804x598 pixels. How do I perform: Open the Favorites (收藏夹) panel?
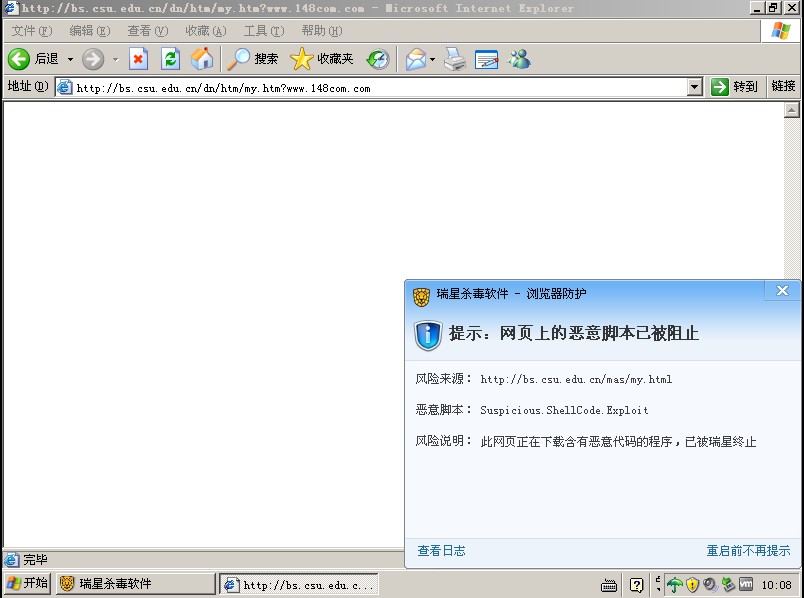[x=322, y=59]
